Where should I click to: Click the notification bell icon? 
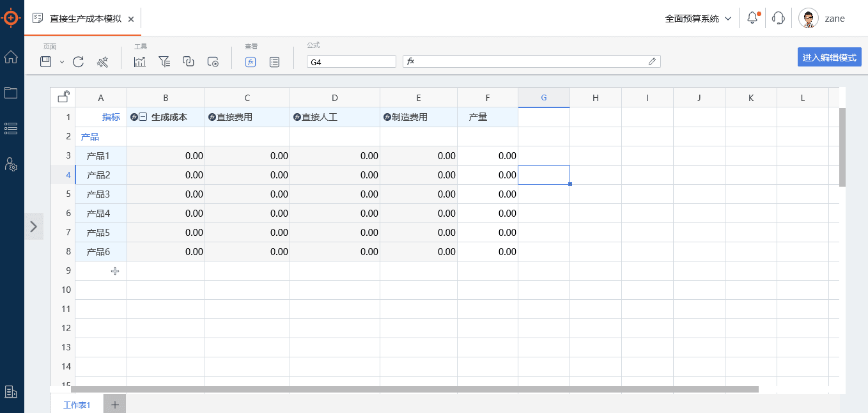point(752,19)
